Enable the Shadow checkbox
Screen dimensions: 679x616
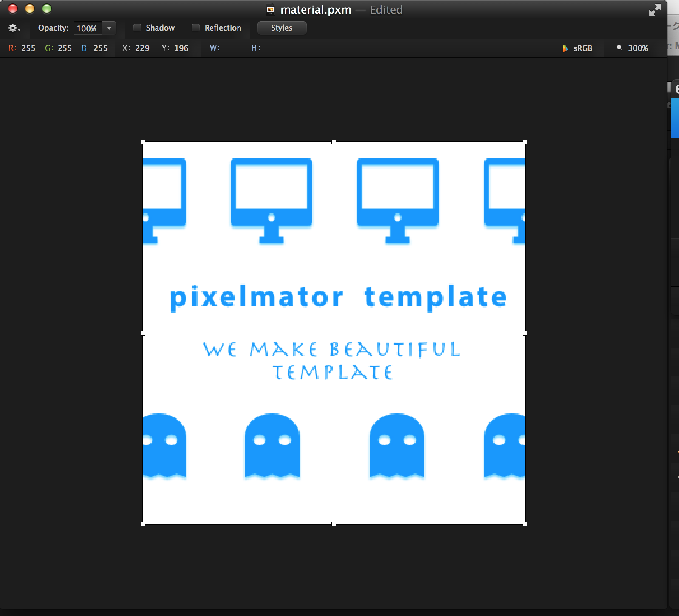137,28
